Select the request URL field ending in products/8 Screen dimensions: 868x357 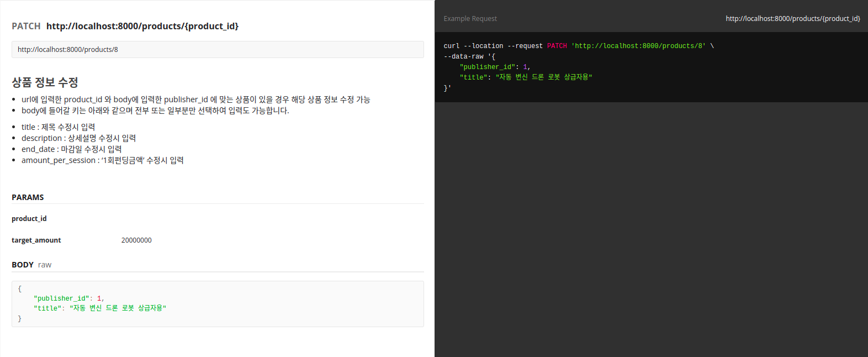point(218,49)
